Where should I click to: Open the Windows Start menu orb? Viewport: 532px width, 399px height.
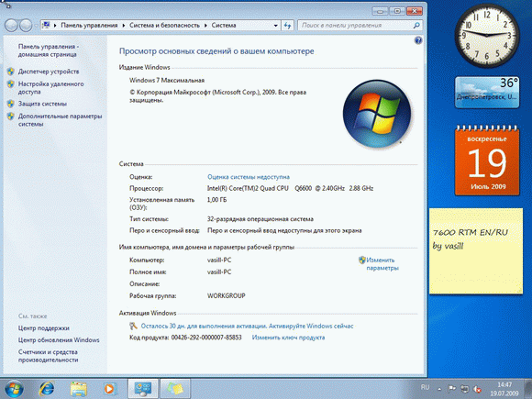coord(14,389)
